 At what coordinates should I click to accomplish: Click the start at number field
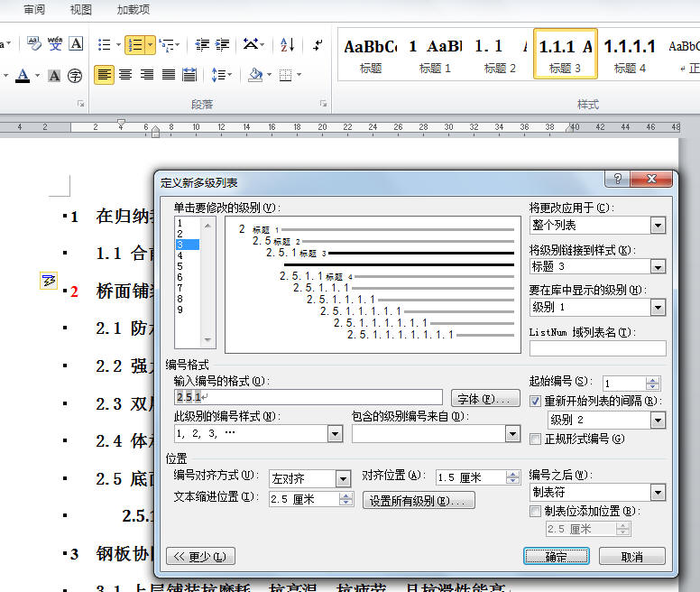[624, 383]
